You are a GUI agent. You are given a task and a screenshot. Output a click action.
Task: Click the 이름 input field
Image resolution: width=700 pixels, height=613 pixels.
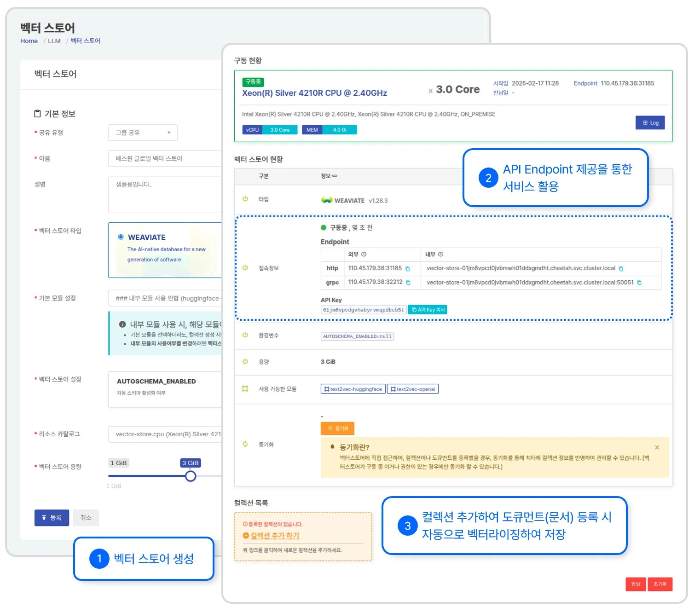click(x=166, y=158)
